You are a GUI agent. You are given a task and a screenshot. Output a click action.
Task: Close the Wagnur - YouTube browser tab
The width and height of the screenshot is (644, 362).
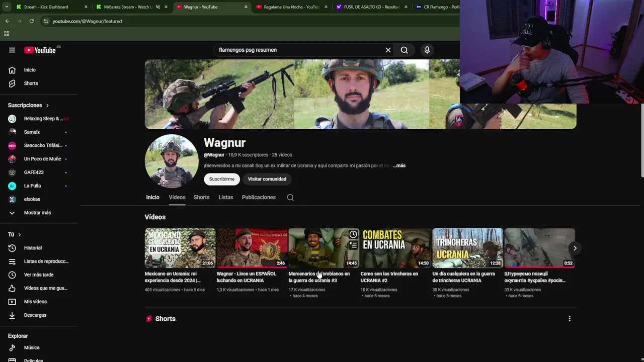(x=246, y=7)
